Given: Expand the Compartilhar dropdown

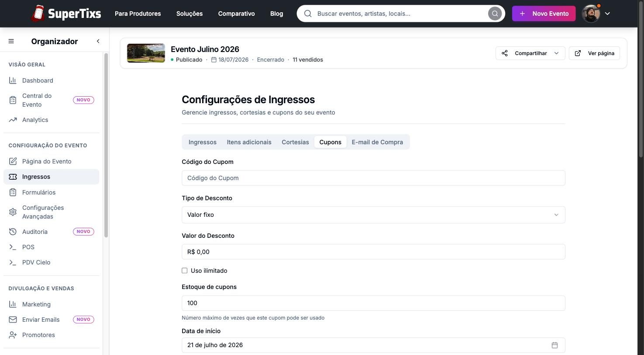Looking at the screenshot, I should (530, 53).
